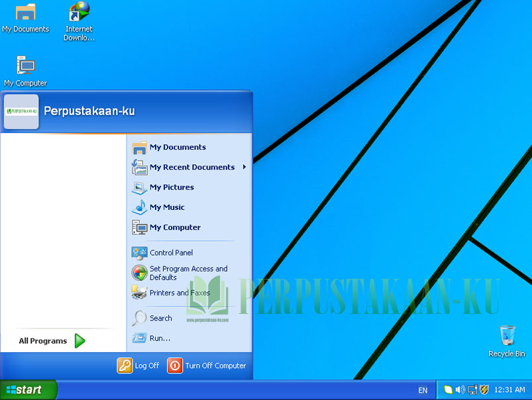Click the Search magnifier icon
Image resolution: width=532 pixels, height=400 pixels.
click(139, 319)
